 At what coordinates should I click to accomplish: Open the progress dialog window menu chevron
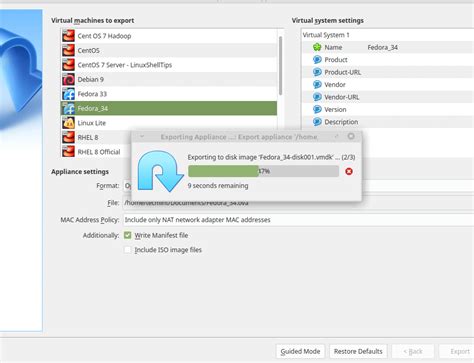(142, 136)
